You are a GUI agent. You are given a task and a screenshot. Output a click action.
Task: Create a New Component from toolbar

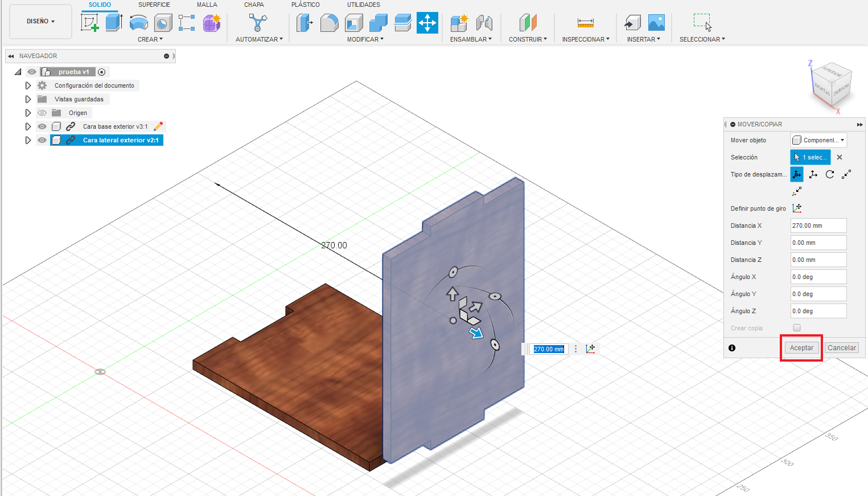pos(459,23)
